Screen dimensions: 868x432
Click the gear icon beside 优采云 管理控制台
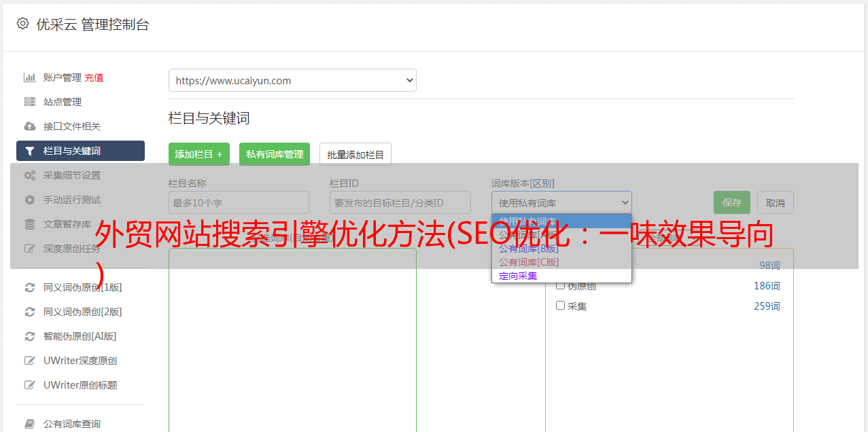(22, 24)
